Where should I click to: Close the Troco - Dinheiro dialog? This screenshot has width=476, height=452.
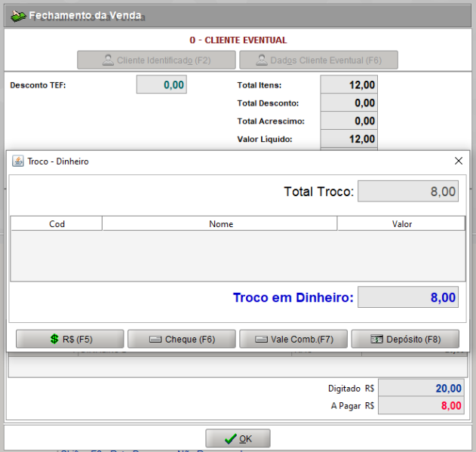click(458, 161)
